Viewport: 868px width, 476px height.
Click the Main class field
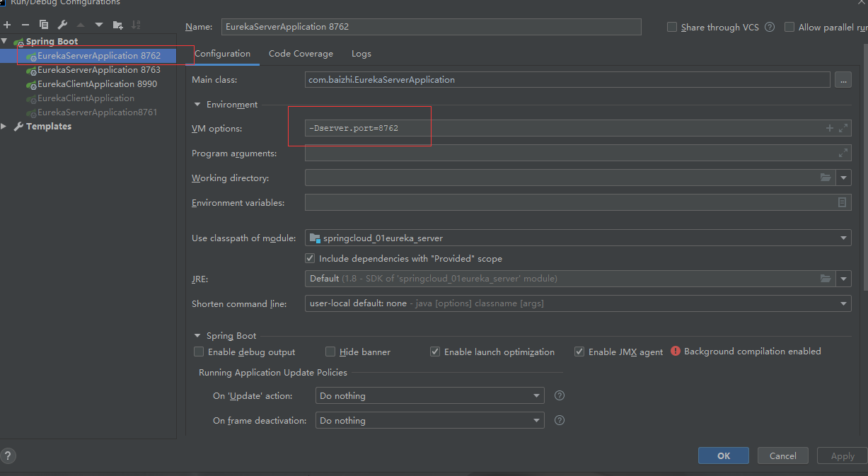coord(567,79)
